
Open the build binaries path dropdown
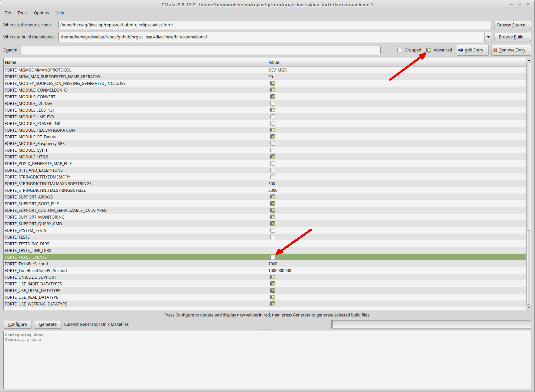click(x=488, y=37)
